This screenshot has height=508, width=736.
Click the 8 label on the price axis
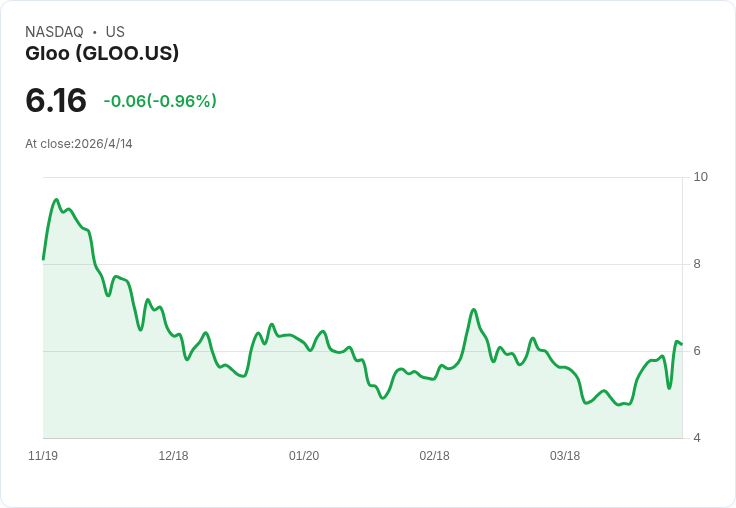697,264
